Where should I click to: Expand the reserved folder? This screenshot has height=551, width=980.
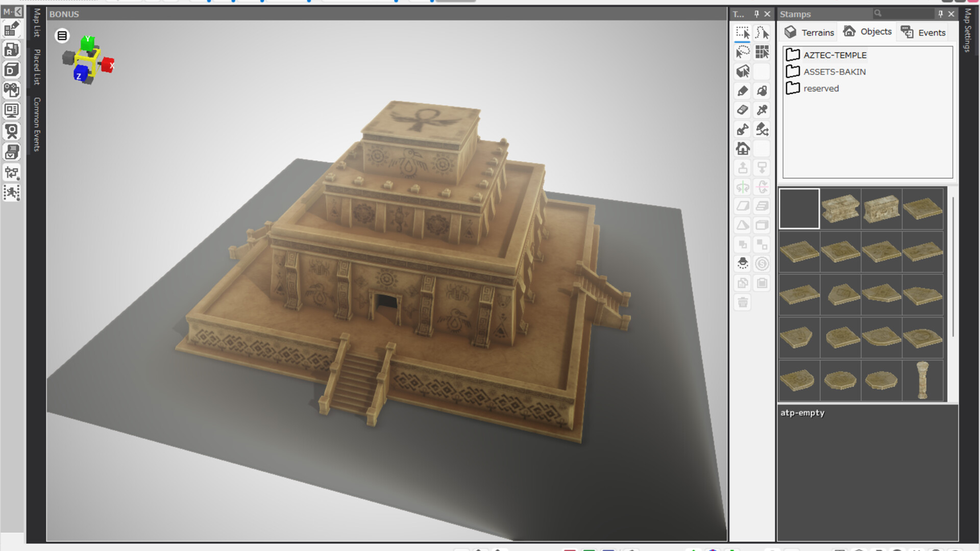coord(821,88)
